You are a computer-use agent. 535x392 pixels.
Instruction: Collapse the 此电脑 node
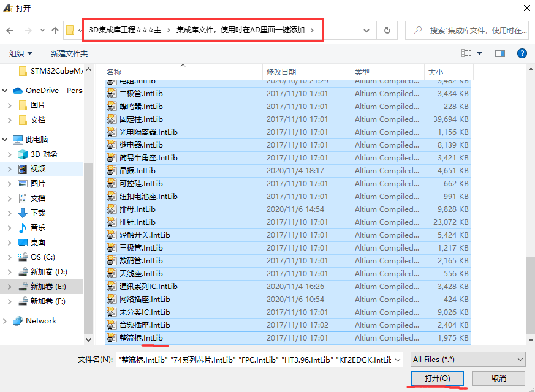5,140
